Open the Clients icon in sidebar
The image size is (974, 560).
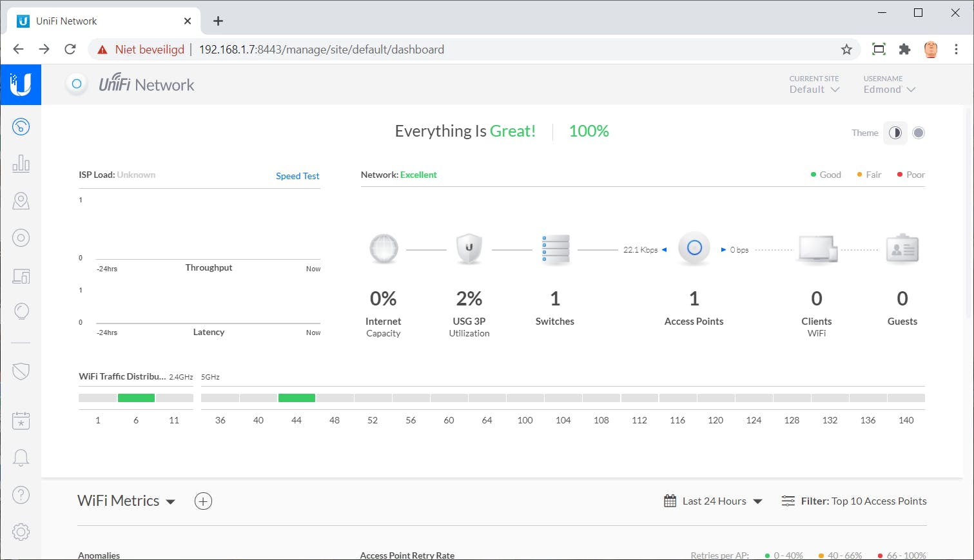[x=21, y=276]
